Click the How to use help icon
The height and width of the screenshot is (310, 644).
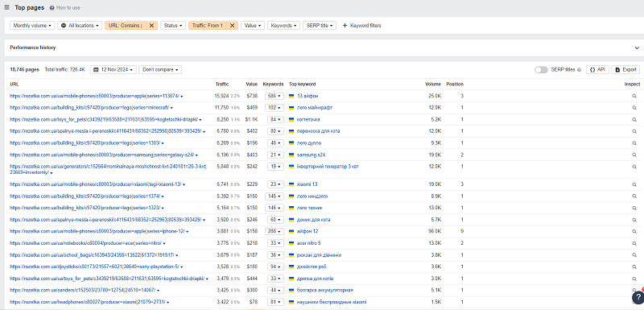pos(52,8)
